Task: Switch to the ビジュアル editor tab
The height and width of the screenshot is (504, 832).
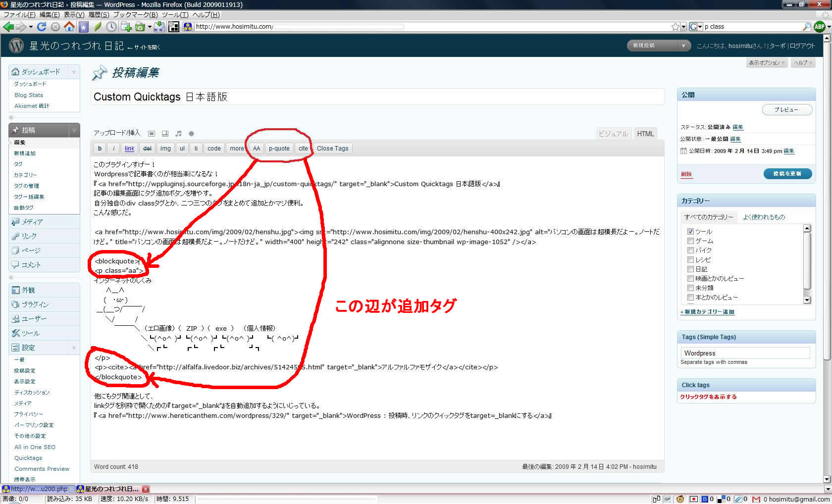Action: tap(613, 134)
